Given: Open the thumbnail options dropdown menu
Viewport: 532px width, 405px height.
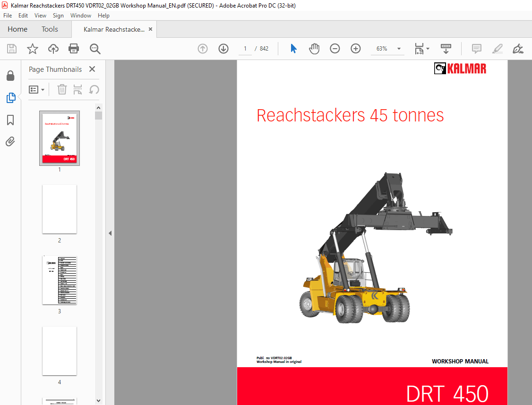Looking at the screenshot, I should coord(36,89).
